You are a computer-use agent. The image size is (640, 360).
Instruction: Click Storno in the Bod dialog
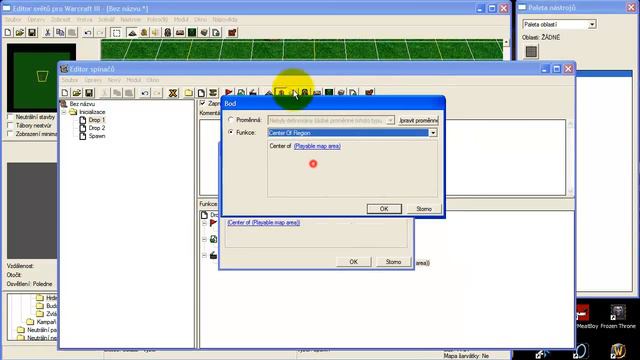[x=424, y=209]
